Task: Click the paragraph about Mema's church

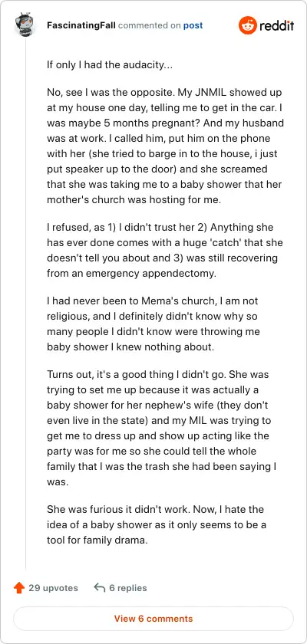Action: [x=153, y=324]
